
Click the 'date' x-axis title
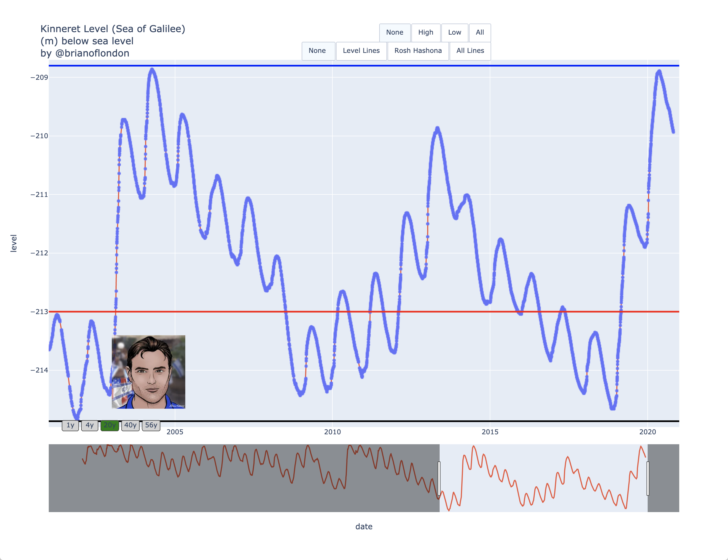(x=364, y=527)
